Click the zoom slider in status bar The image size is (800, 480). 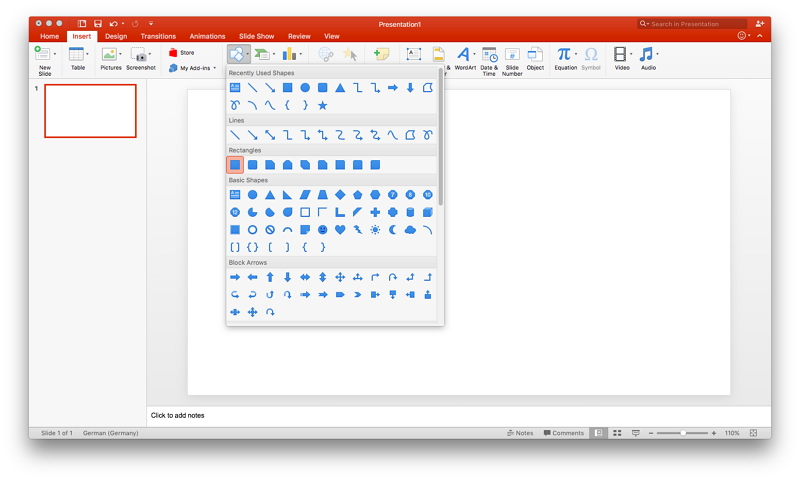click(683, 433)
